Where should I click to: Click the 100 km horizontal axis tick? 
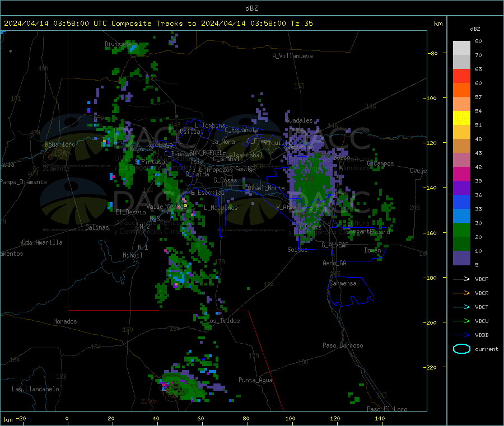click(x=290, y=418)
